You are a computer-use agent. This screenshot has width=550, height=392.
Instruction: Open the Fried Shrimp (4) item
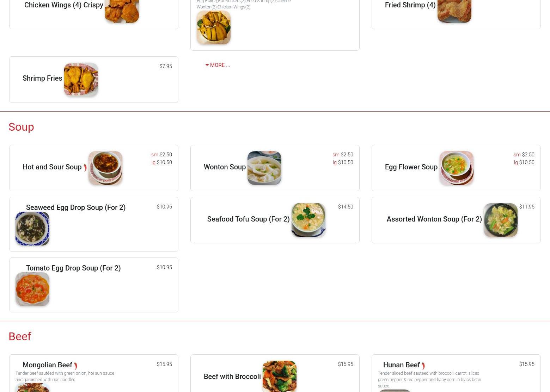click(410, 5)
